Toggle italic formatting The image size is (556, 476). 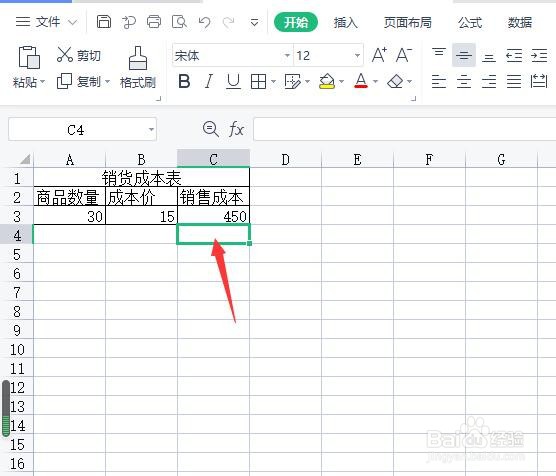click(209, 82)
